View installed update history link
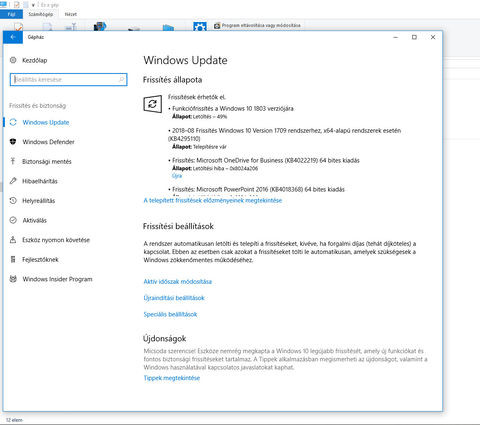The width and height of the screenshot is (480, 425). pyautogui.click(x=213, y=200)
